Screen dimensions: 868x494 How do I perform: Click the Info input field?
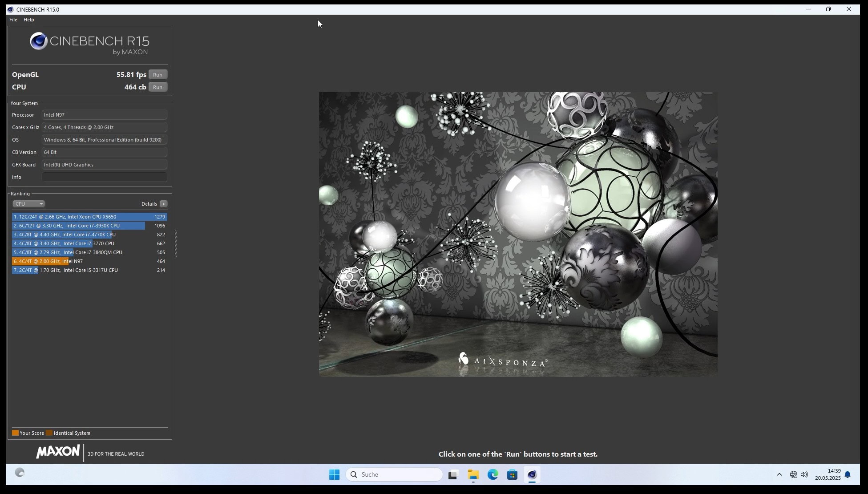(x=105, y=177)
